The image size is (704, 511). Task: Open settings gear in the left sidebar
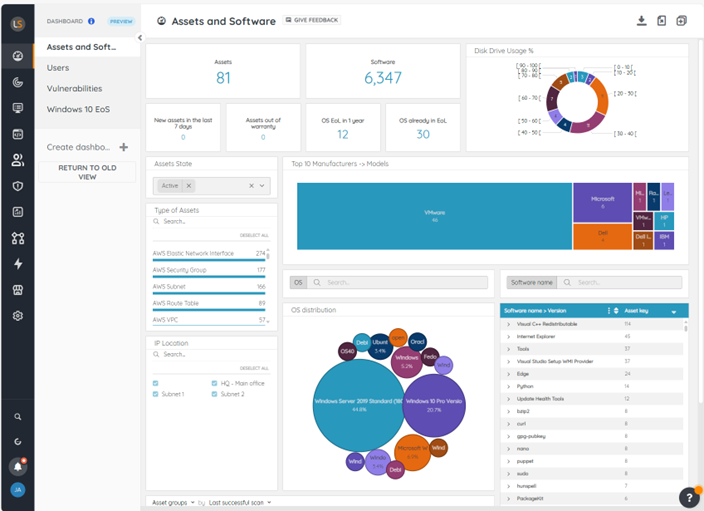[17, 316]
